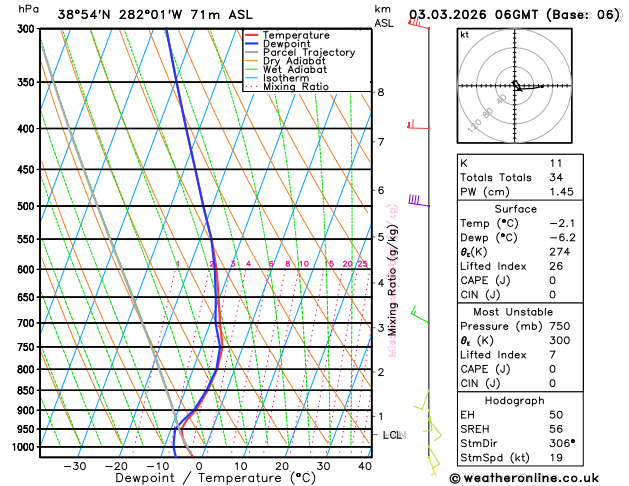This screenshot has height=486, width=629.
Task: Click the 'Mixing Ratio (g/kg)' vertical label
Action: [393, 280]
